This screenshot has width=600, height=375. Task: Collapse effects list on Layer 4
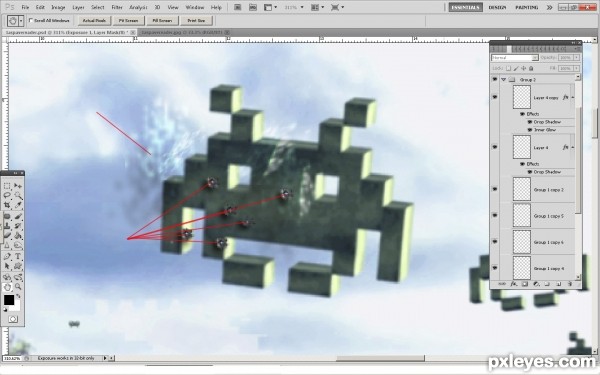573,147
